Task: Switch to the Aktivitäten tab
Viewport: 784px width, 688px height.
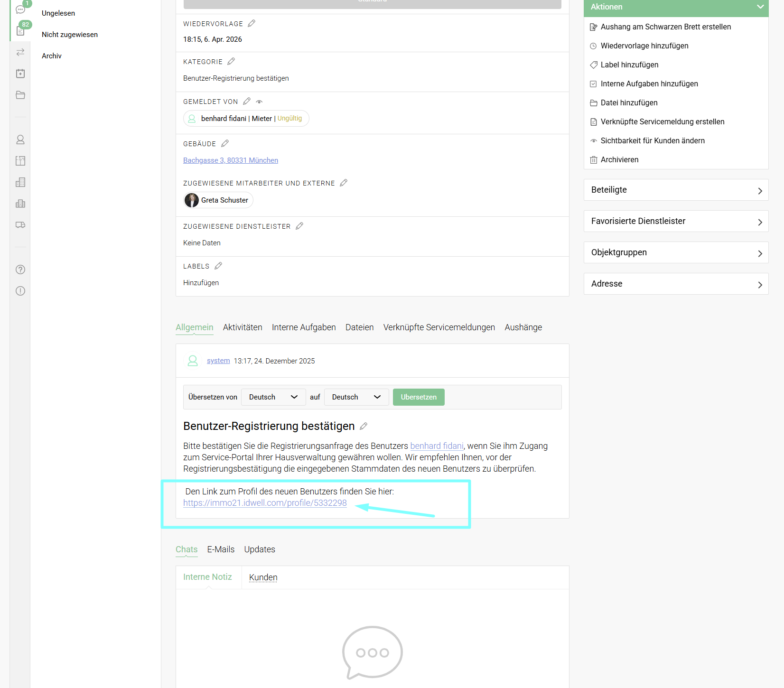Action: tap(243, 327)
